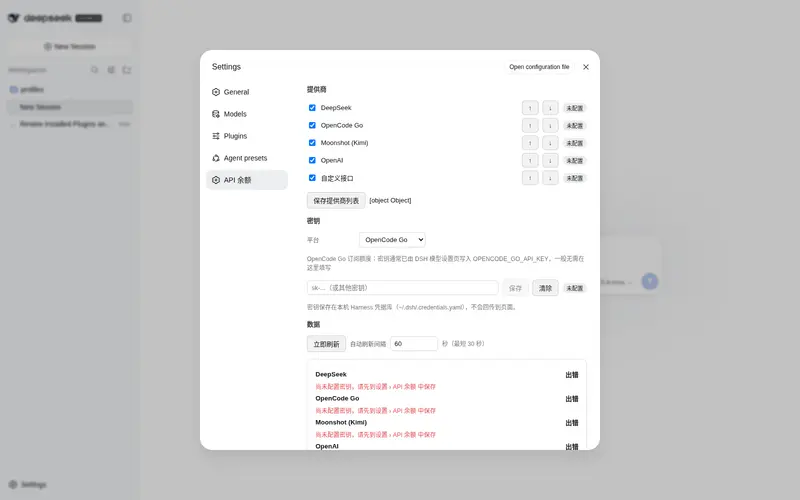Click DeepSeek entry in data list
The image size is (800, 500).
click(x=331, y=374)
